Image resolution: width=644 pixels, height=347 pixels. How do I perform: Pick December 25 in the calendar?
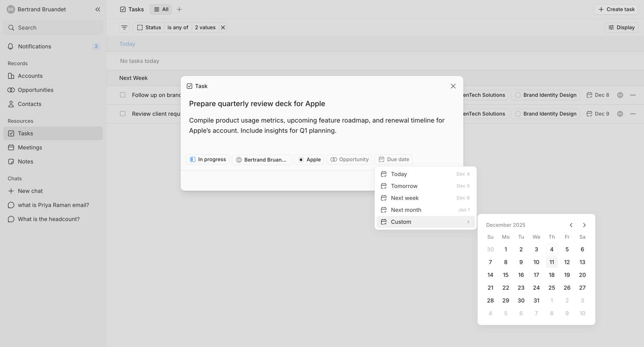[x=552, y=288]
